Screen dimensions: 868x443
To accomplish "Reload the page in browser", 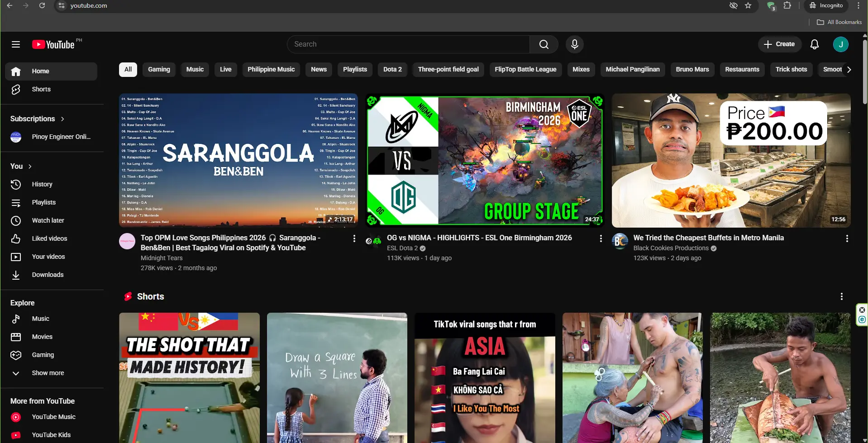I will click(42, 5).
